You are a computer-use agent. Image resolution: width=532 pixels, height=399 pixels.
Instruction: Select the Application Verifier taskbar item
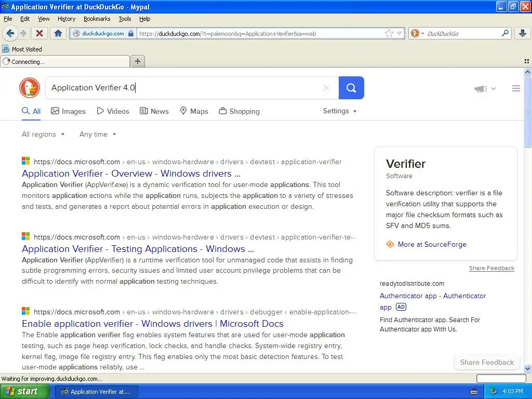click(96, 392)
